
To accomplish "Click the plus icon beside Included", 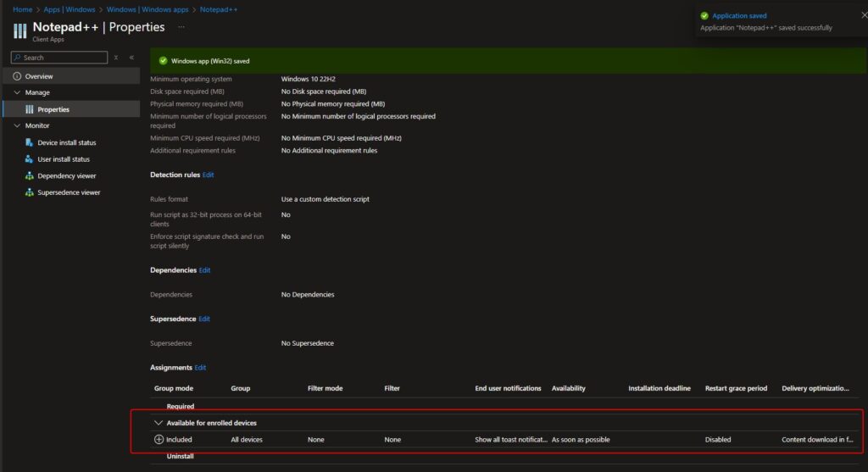I will (x=159, y=439).
